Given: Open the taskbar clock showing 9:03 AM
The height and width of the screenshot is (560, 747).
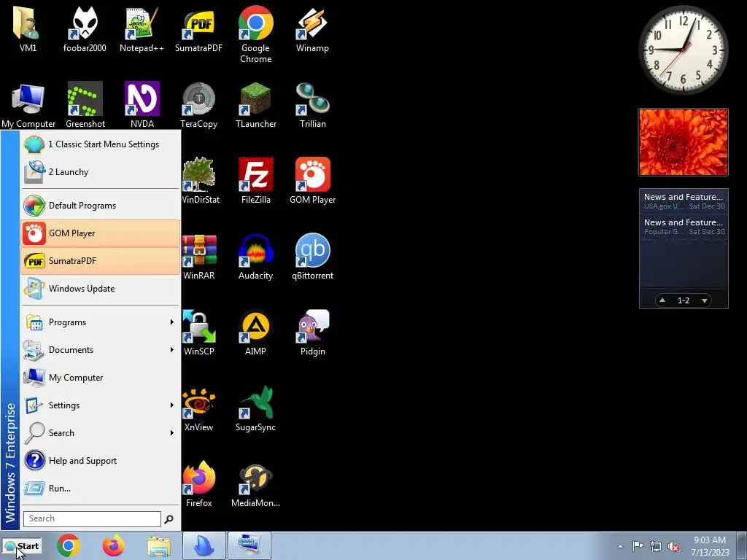Looking at the screenshot, I should pos(710,546).
